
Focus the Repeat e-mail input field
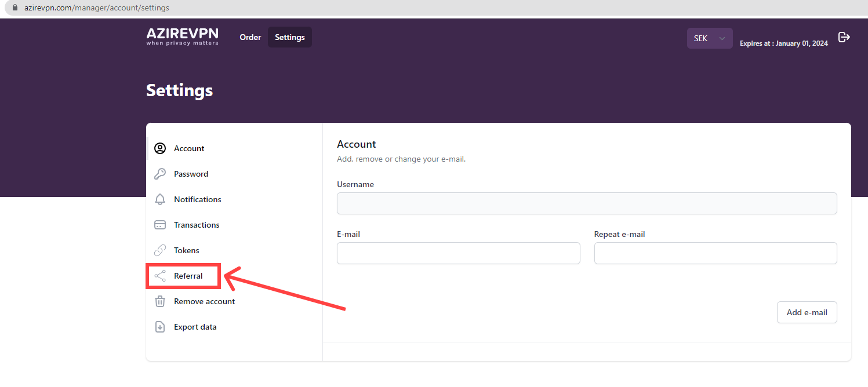(716, 253)
